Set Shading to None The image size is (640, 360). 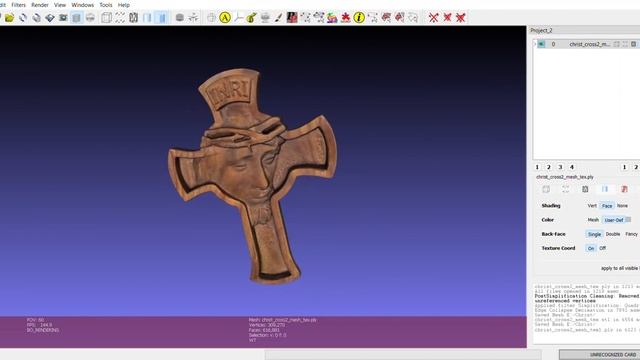622,206
